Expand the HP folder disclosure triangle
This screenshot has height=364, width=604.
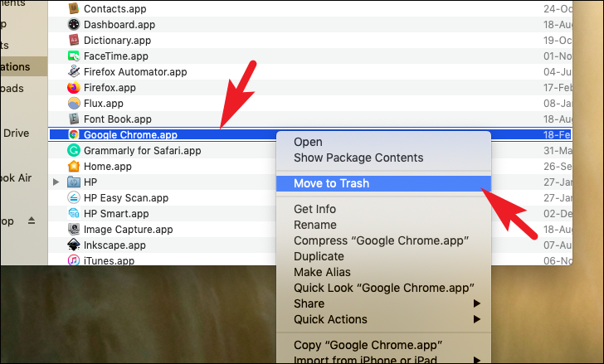pyautogui.click(x=56, y=182)
